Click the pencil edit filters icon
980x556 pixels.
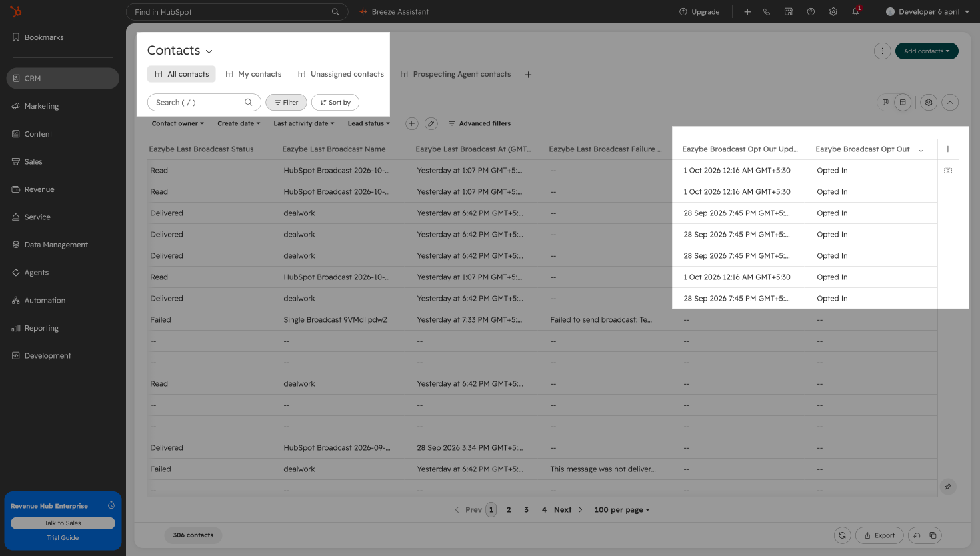pyautogui.click(x=431, y=123)
